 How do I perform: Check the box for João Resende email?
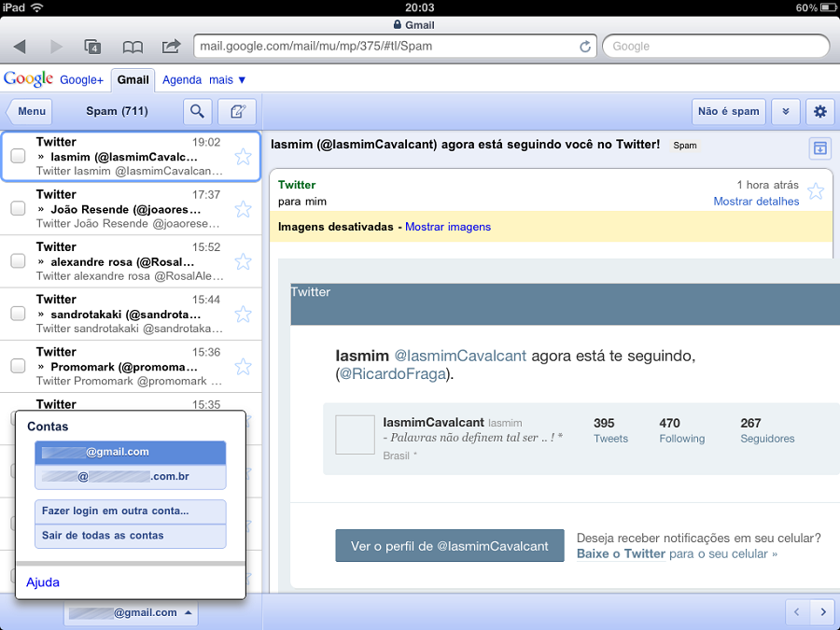point(18,209)
